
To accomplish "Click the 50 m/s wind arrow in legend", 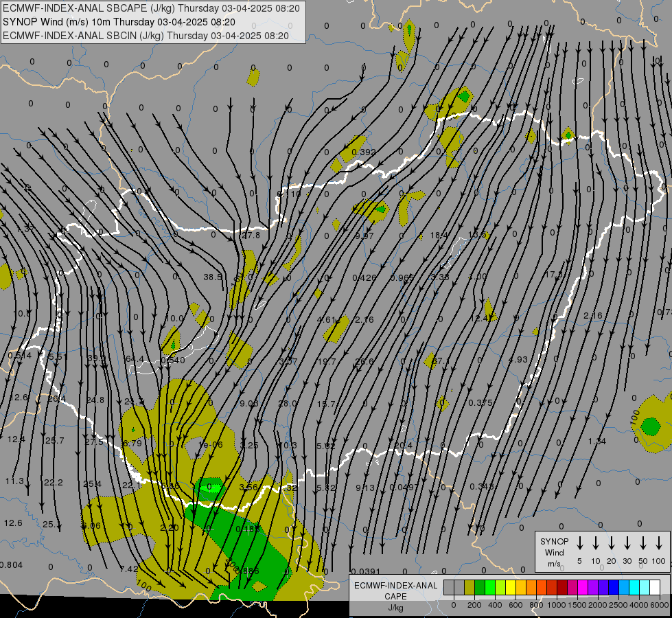I will pyautogui.click(x=643, y=543).
